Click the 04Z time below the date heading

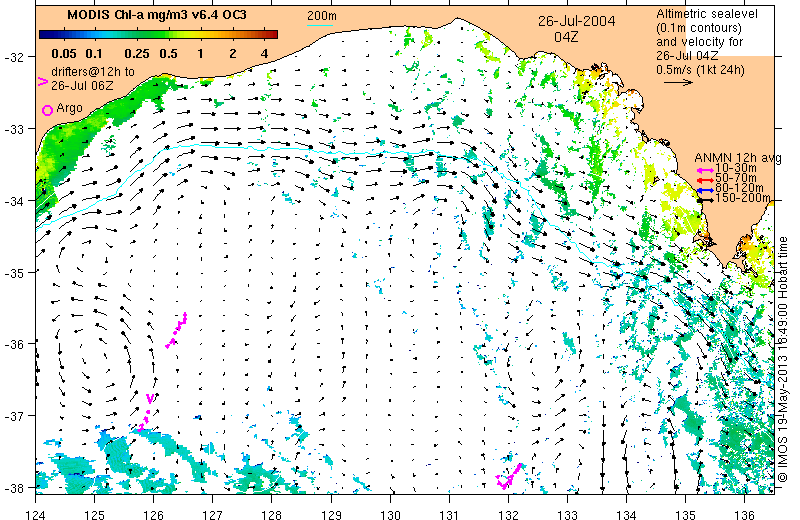pyautogui.click(x=566, y=37)
